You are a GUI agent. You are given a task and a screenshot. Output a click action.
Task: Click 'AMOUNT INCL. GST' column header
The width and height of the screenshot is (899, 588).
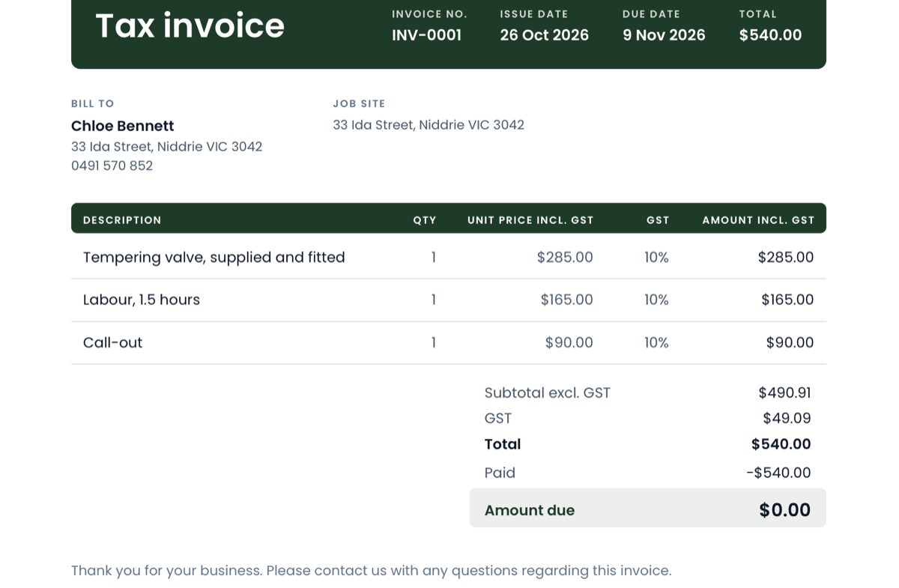click(x=758, y=220)
